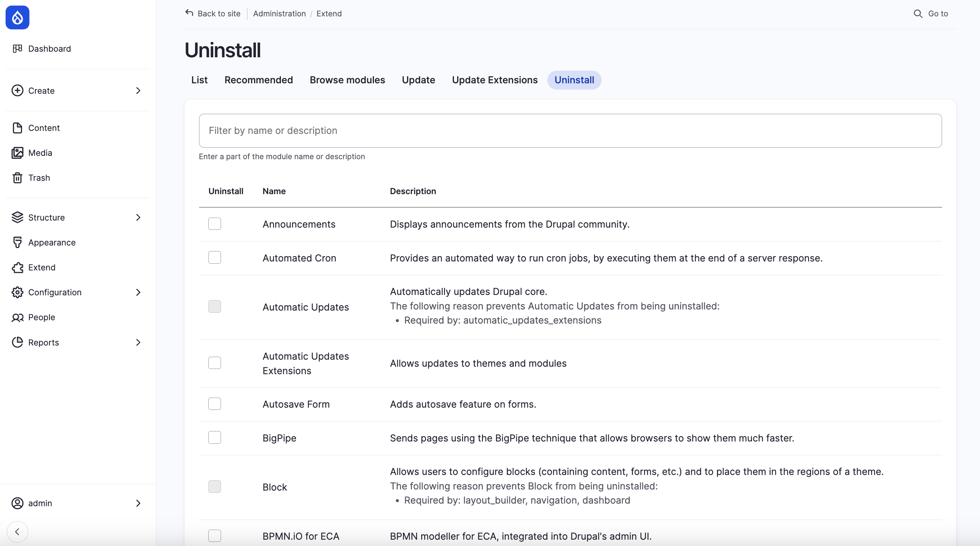The height and width of the screenshot is (546, 980).
Task: Open the Appearance settings
Action: [x=51, y=242]
